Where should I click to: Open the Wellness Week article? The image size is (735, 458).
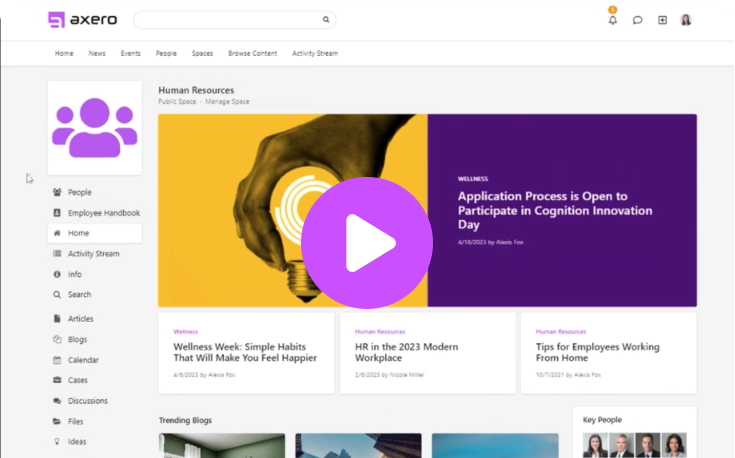pos(245,352)
